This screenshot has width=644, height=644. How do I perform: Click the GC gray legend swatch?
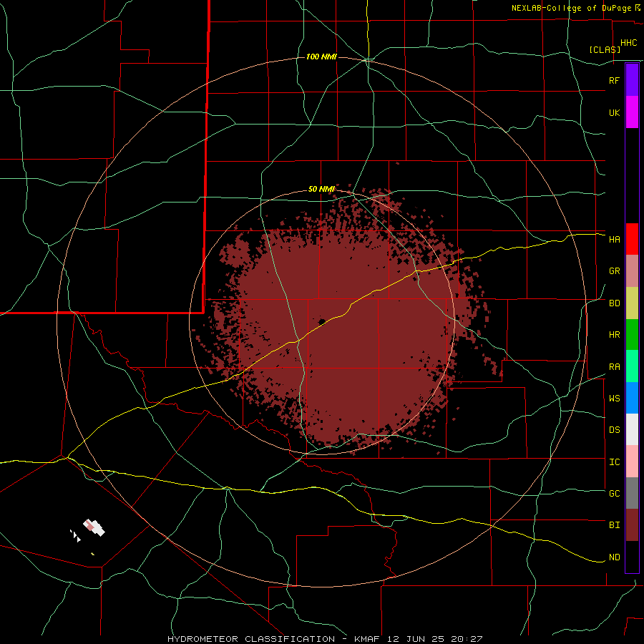632,493
